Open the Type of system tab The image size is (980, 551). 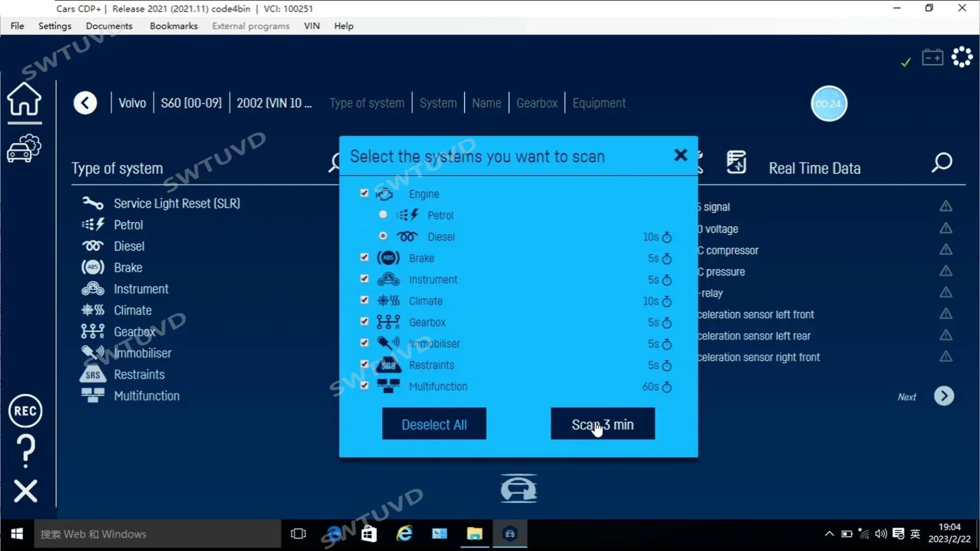[x=367, y=103]
